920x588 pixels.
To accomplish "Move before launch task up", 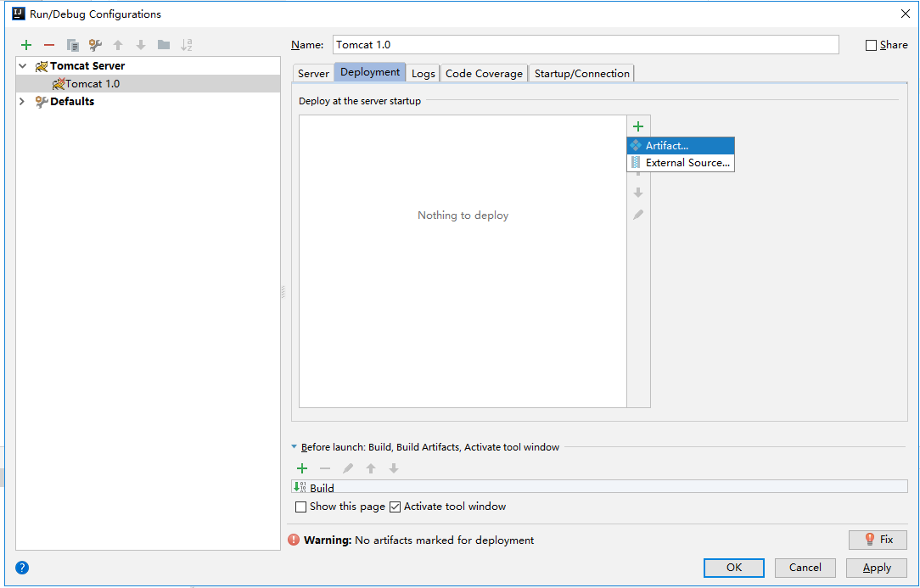I will point(371,468).
